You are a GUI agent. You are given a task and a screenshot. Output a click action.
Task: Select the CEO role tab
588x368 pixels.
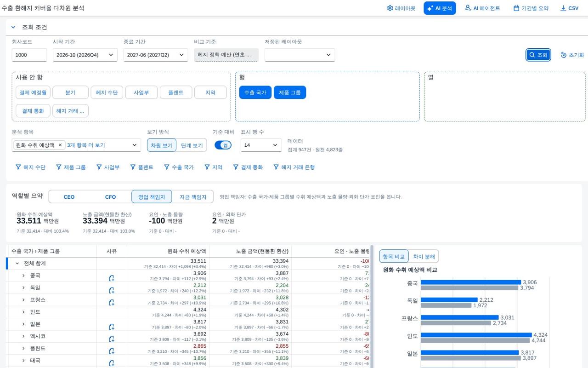(x=69, y=197)
